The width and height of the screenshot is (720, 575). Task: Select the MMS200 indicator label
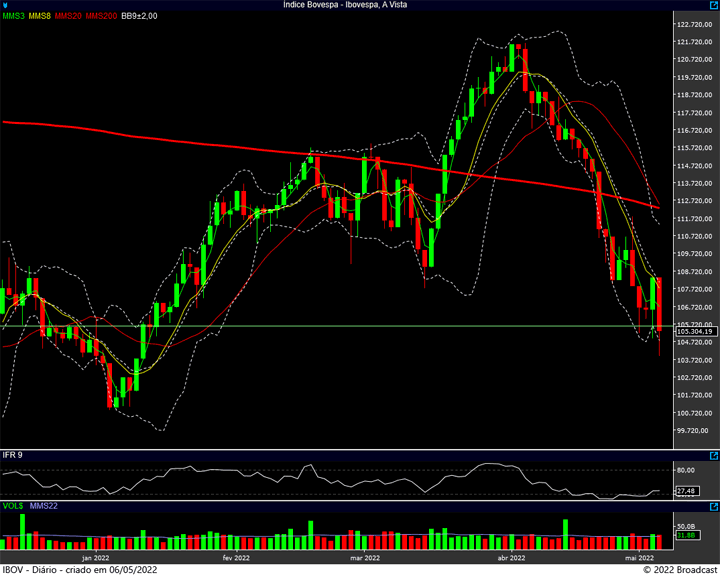point(101,16)
